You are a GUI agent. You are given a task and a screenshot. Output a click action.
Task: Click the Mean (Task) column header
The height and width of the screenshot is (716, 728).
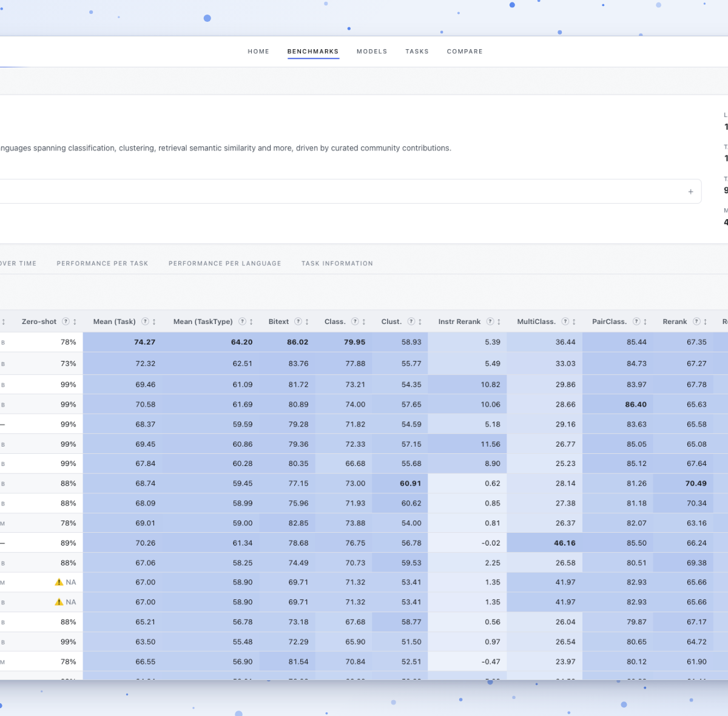point(115,322)
